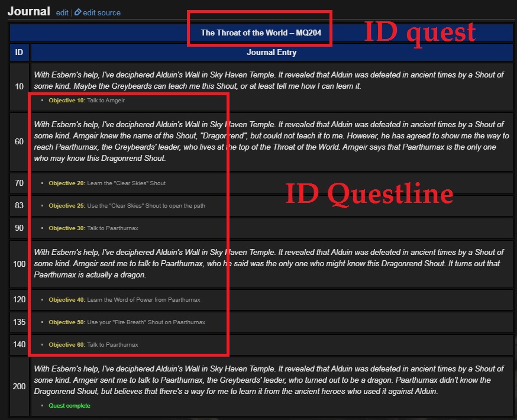Click the journal entry text of stage 10
The height and width of the screenshot is (420, 517).
point(269,80)
